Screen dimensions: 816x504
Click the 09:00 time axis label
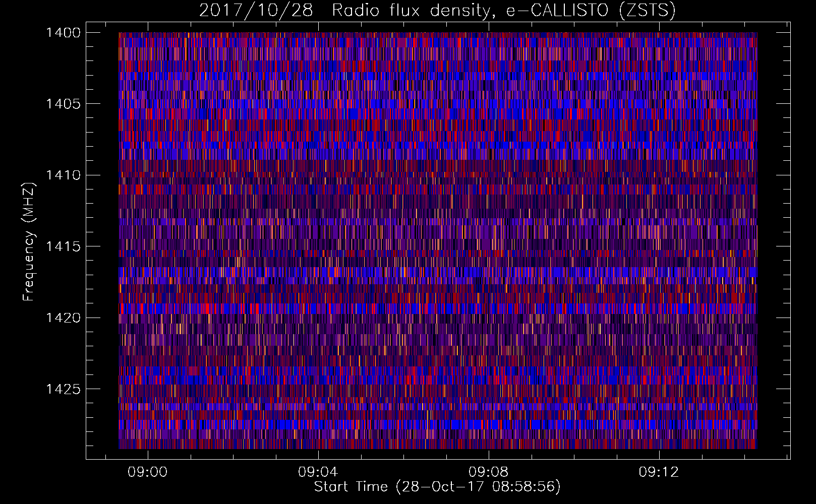point(147,472)
